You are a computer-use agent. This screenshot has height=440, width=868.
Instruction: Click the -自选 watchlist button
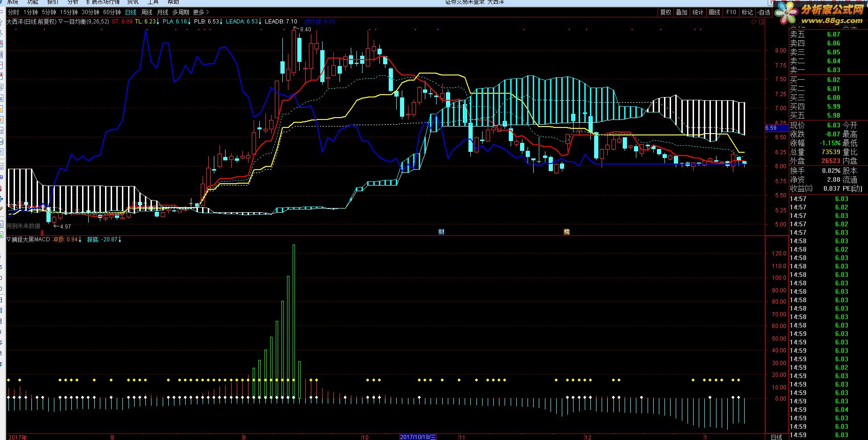click(x=764, y=12)
